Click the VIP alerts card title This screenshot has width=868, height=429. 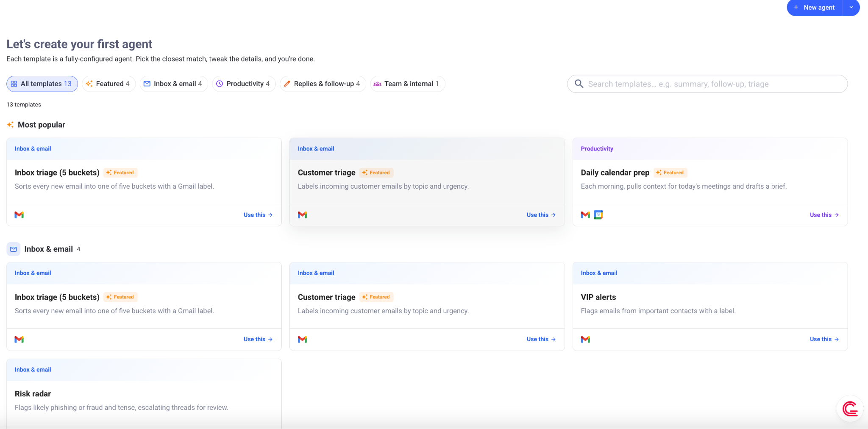pos(598,297)
